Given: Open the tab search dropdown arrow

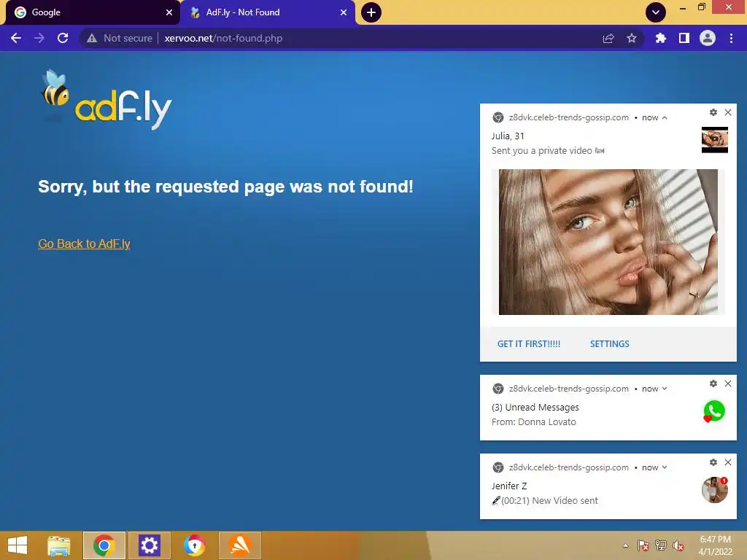Looking at the screenshot, I should 656,12.
